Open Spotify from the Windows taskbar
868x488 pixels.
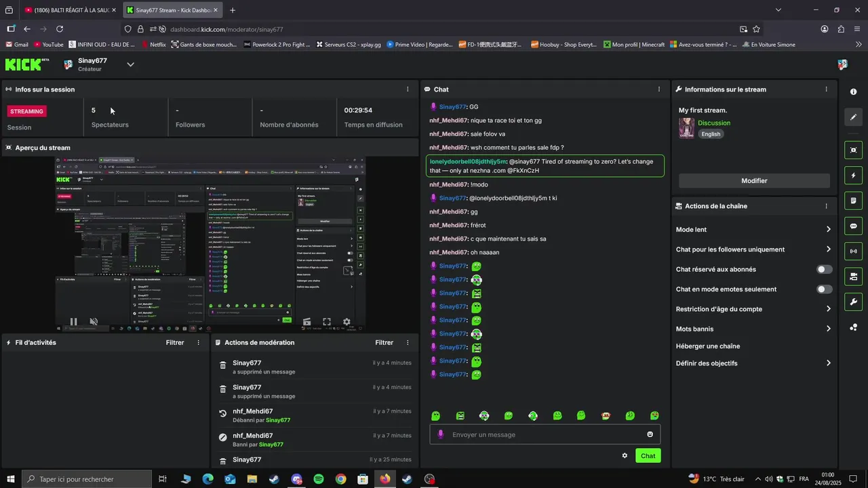coord(319,479)
